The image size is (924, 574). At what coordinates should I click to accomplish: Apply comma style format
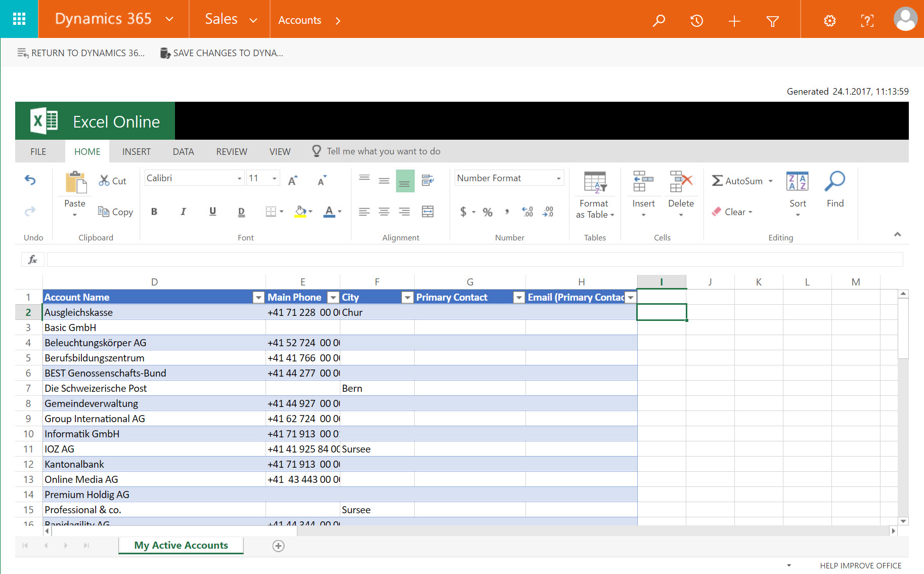coord(507,212)
